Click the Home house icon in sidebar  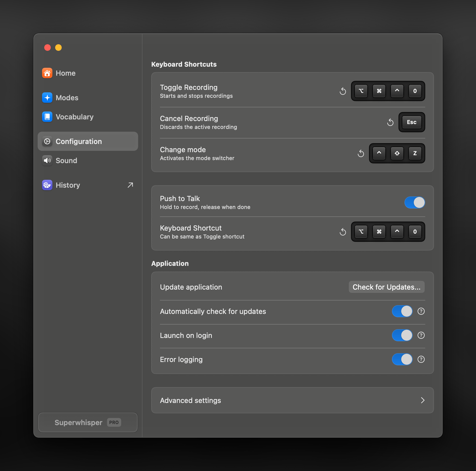[47, 73]
